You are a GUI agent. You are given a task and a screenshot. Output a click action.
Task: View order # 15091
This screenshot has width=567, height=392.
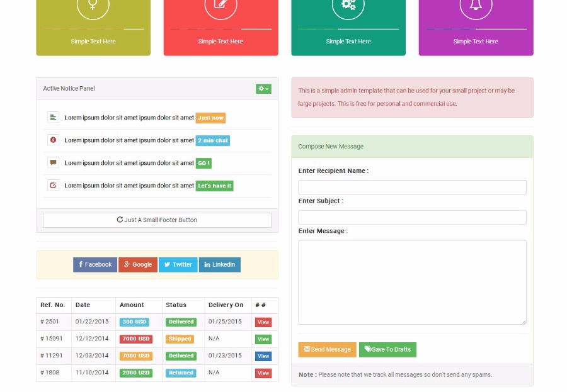(x=263, y=339)
